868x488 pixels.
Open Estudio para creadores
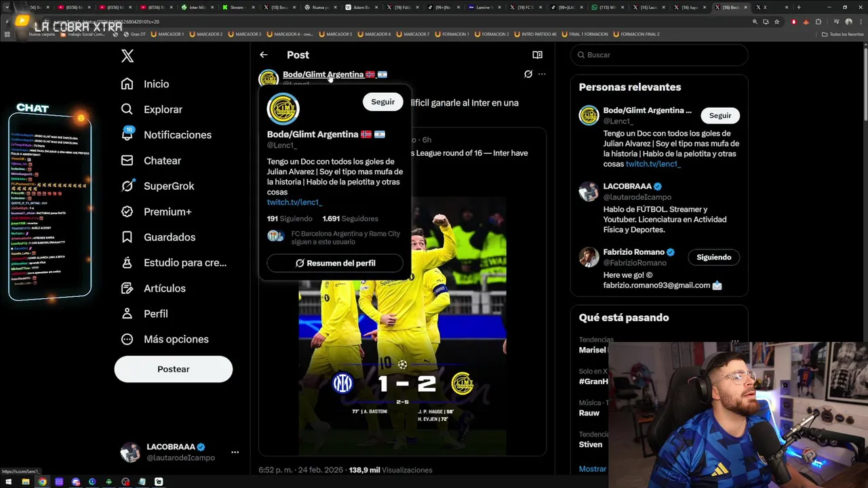pos(173,262)
